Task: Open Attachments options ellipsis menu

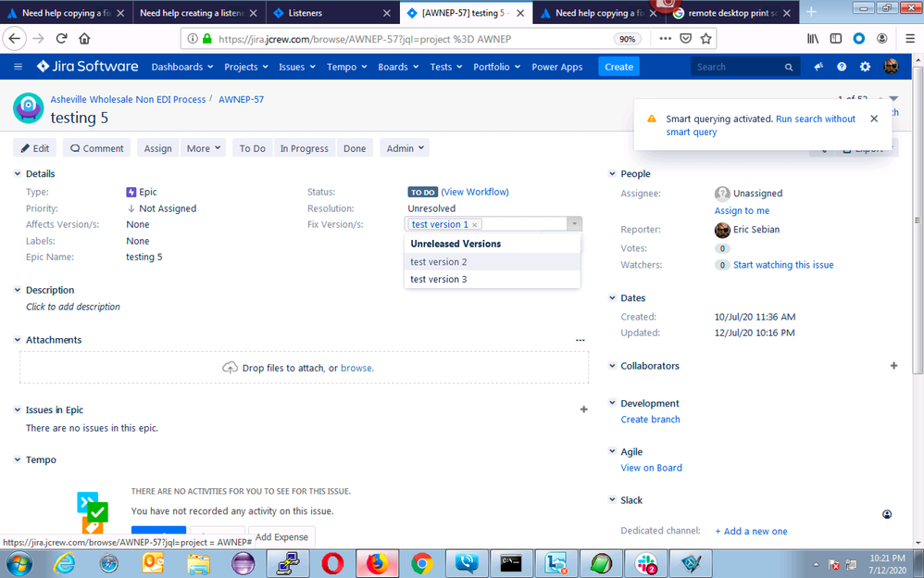Action: (580, 340)
